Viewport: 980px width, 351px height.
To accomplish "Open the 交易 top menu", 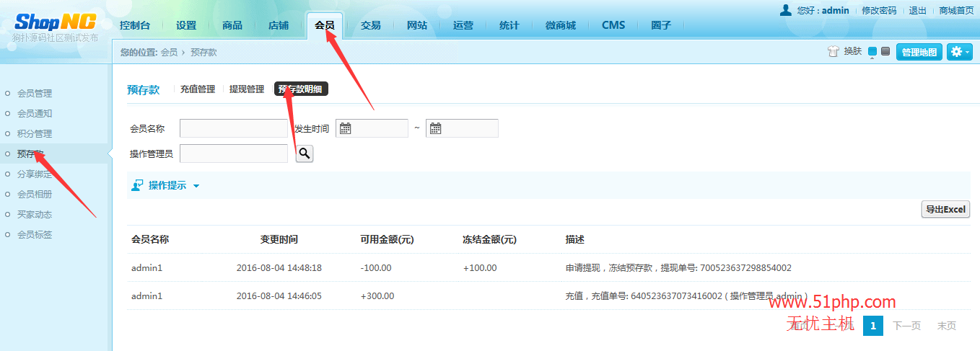I will point(371,25).
